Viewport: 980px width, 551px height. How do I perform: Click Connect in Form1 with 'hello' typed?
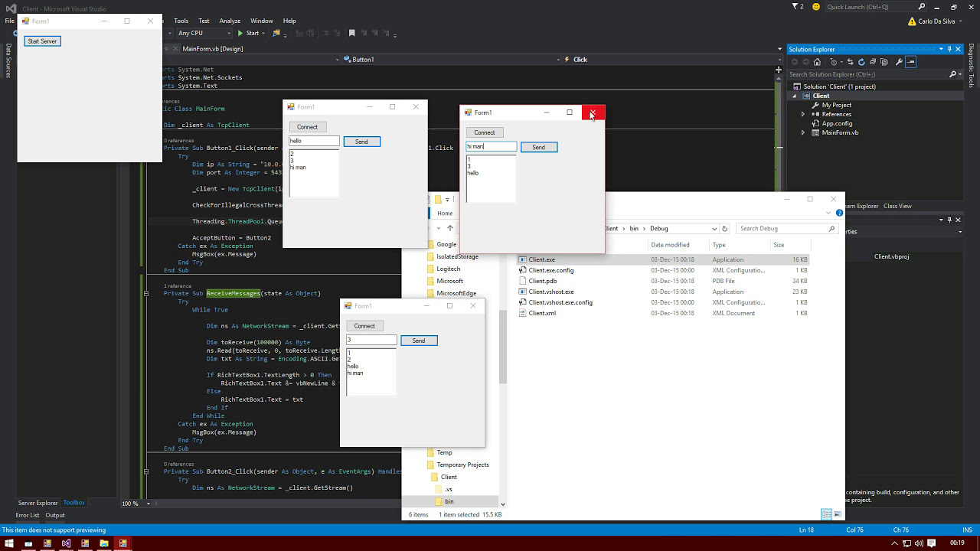[x=307, y=127]
